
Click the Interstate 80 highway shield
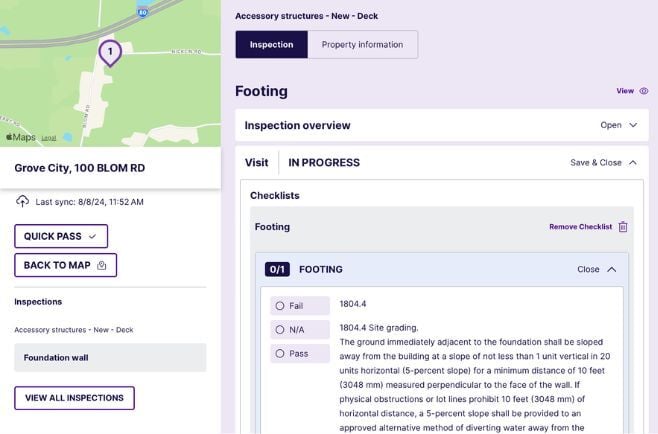pos(144,12)
